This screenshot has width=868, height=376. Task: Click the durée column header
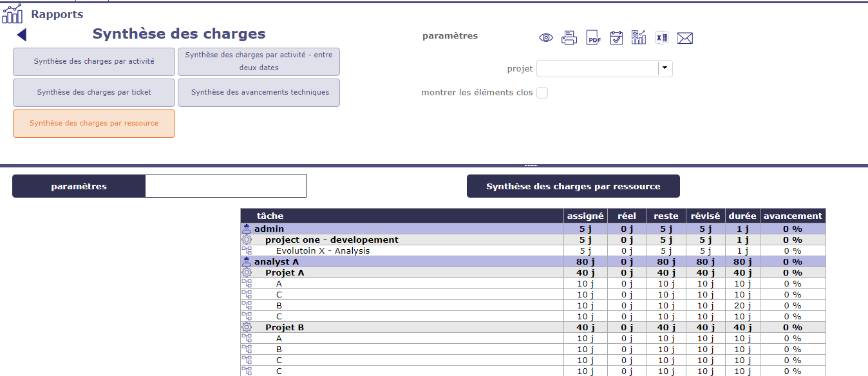[x=742, y=216]
